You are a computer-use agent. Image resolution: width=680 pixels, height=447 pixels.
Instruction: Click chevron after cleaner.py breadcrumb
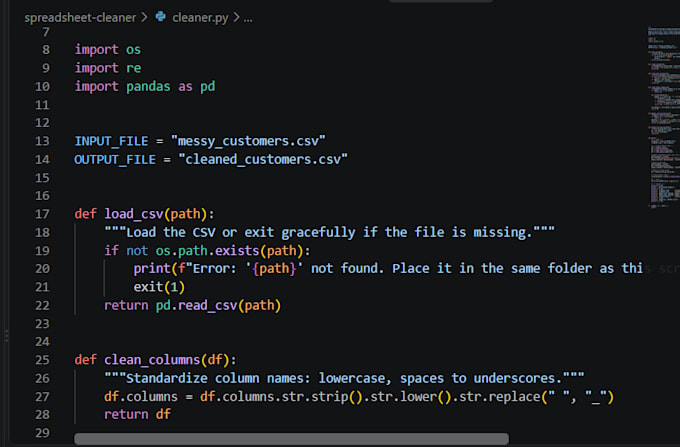[x=236, y=17]
